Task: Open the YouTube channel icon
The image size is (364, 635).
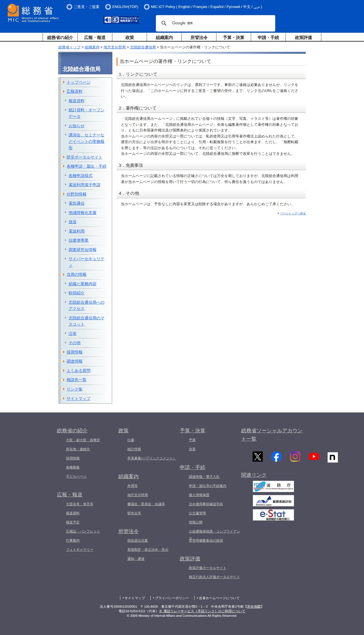Action: point(314,457)
